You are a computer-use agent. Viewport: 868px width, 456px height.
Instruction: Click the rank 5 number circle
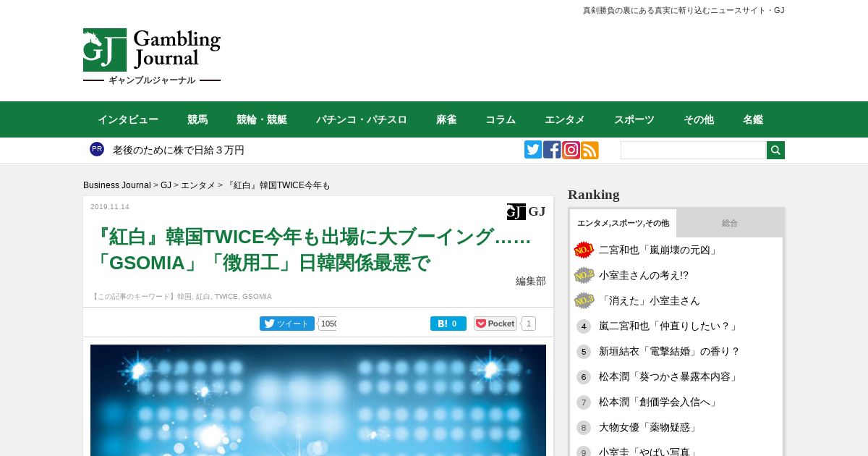click(x=584, y=352)
